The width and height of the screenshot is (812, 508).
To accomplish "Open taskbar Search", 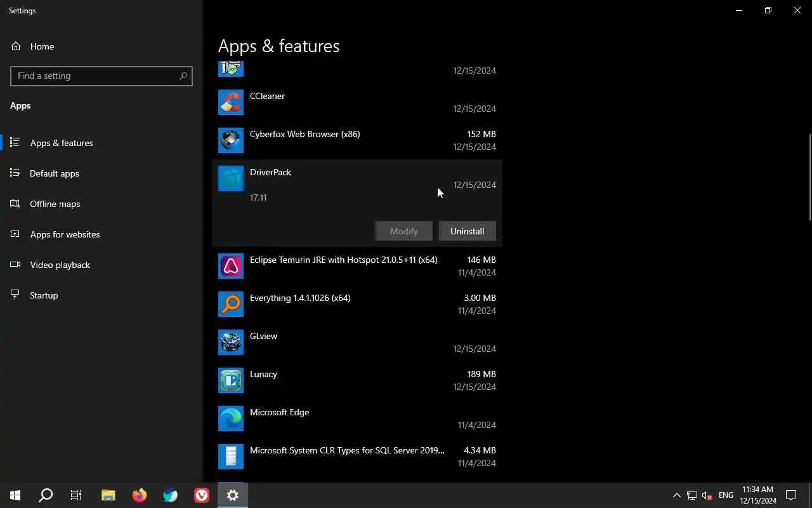I will point(46,495).
